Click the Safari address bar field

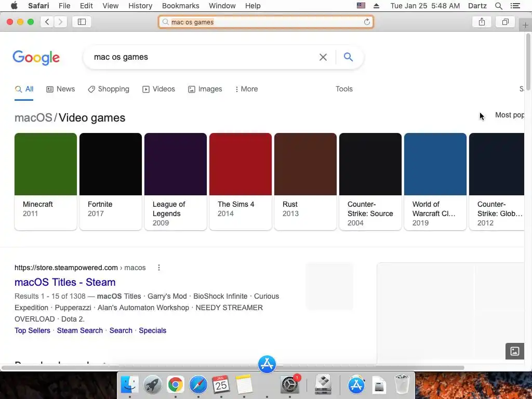pos(266,22)
